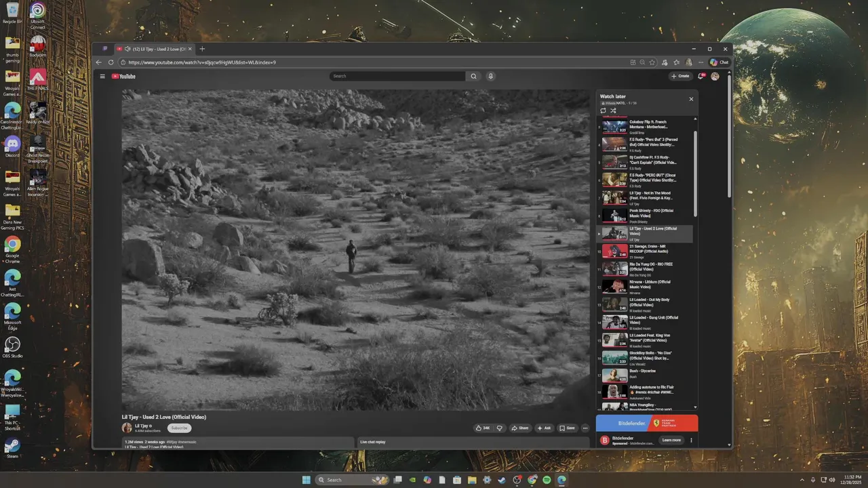The image size is (868, 488).
Task: Play Bush - Glycerine playlist item
Action: (x=646, y=375)
